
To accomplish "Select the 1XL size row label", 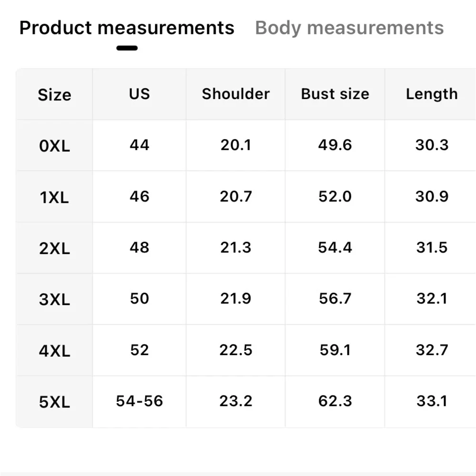I will pyautogui.click(x=54, y=197).
